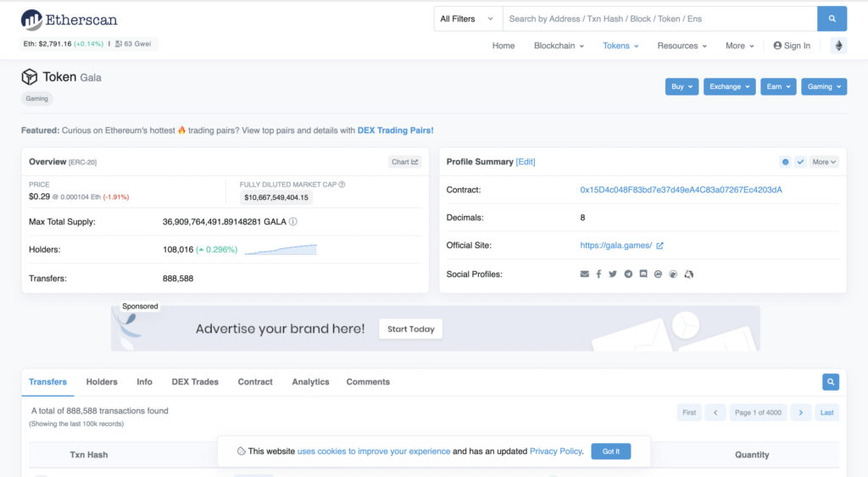868x477 pixels.
Task: Open the Telegram social profile icon
Action: pos(628,274)
